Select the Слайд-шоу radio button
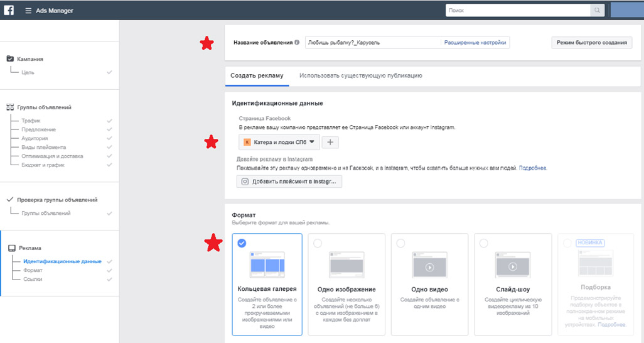Viewport: 644px width, 343px height. [x=484, y=243]
